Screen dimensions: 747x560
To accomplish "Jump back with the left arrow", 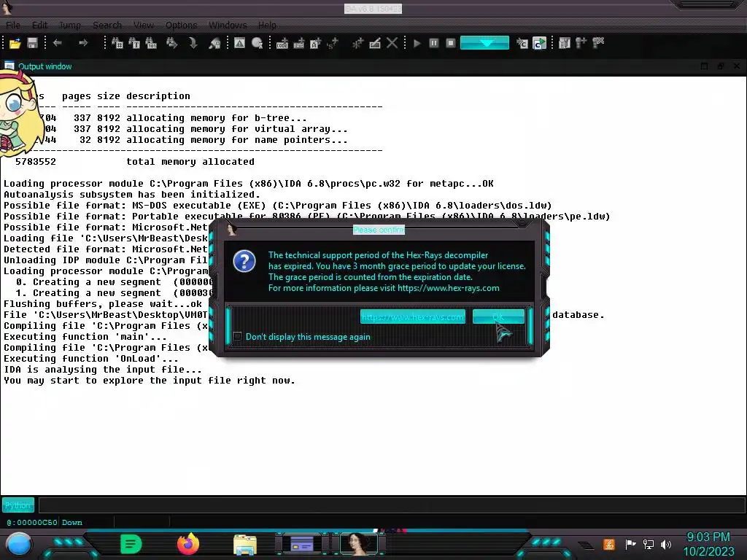I will tap(58, 43).
